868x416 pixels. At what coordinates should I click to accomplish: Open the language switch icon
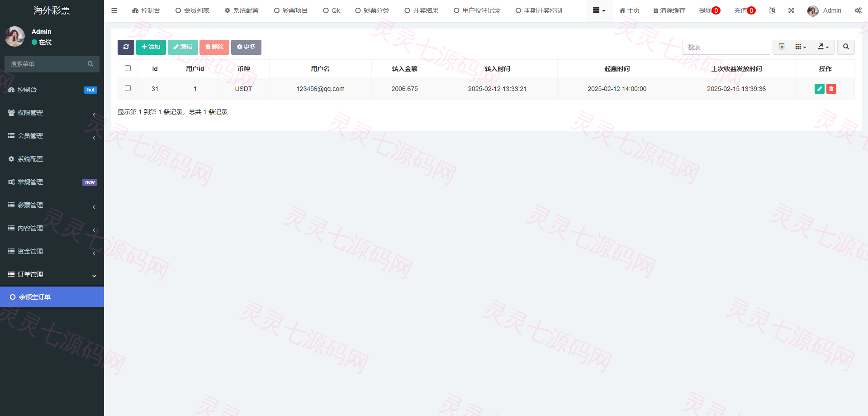pyautogui.click(x=772, y=10)
